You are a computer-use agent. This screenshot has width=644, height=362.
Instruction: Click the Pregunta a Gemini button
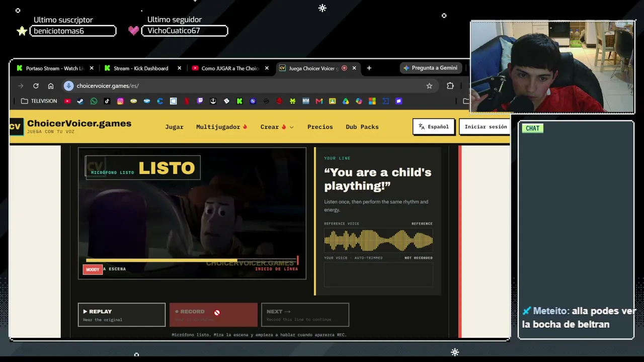point(431,68)
